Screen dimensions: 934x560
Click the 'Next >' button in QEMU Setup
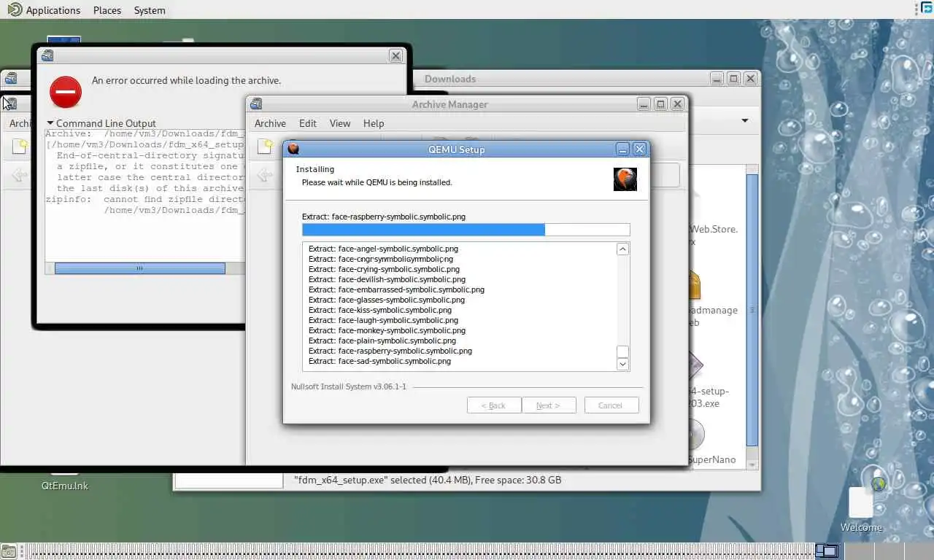(549, 405)
